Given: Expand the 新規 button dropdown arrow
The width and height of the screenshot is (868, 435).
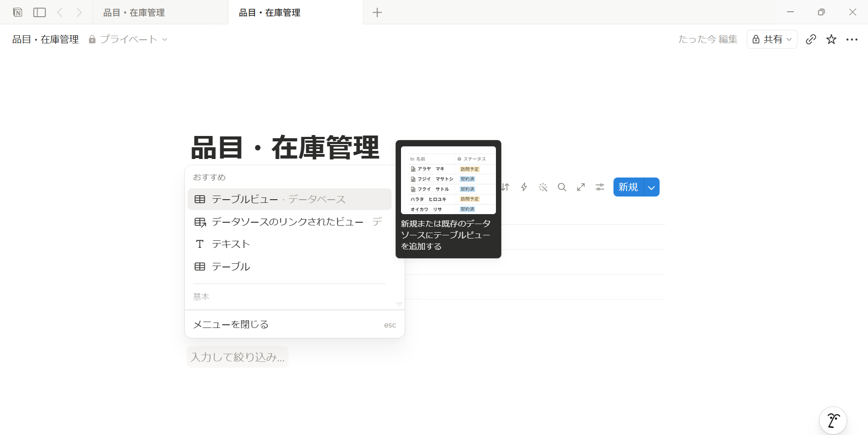Looking at the screenshot, I should (x=651, y=187).
